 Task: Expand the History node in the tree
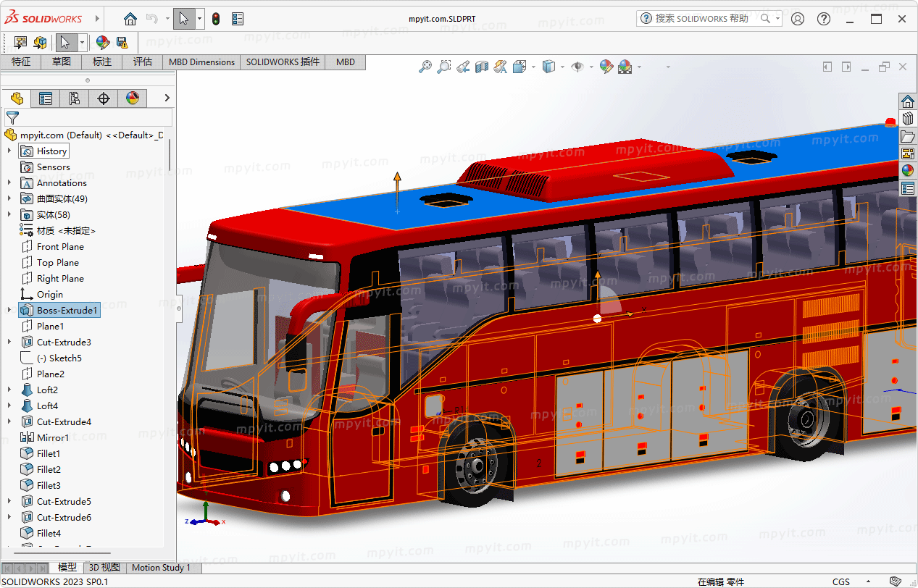pyautogui.click(x=9, y=151)
